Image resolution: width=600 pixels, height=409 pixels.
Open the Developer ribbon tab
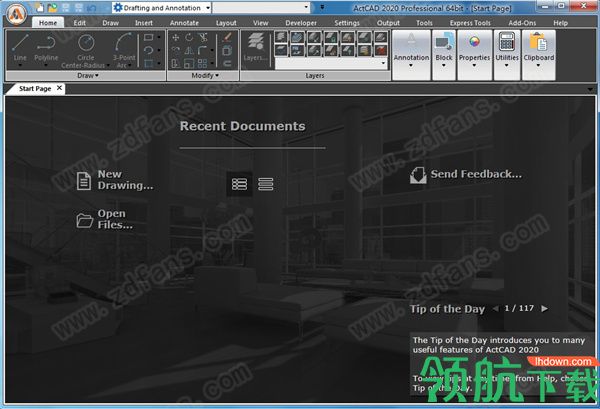coord(301,23)
